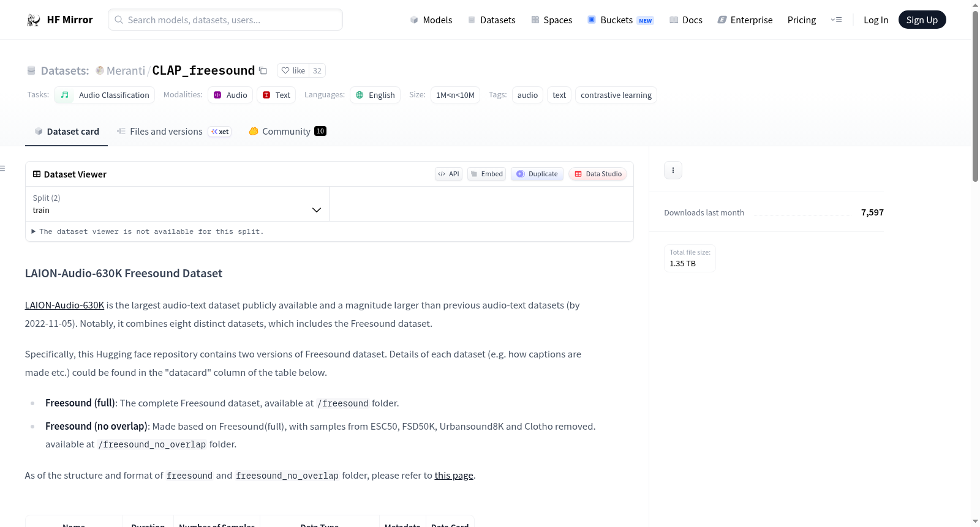The width and height of the screenshot is (980, 527).
Task: Filter by English language tag
Action: (x=375, y=95)
